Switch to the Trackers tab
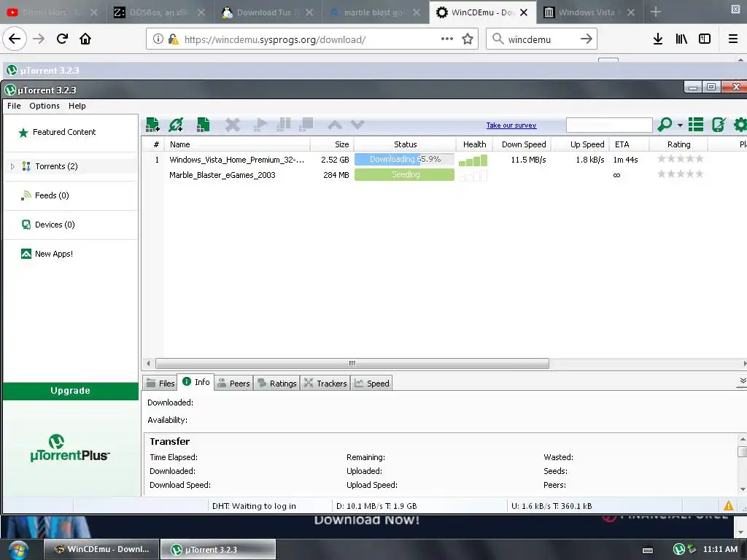The width and height of the screenshot is (747, 560). tap(325, 384)
